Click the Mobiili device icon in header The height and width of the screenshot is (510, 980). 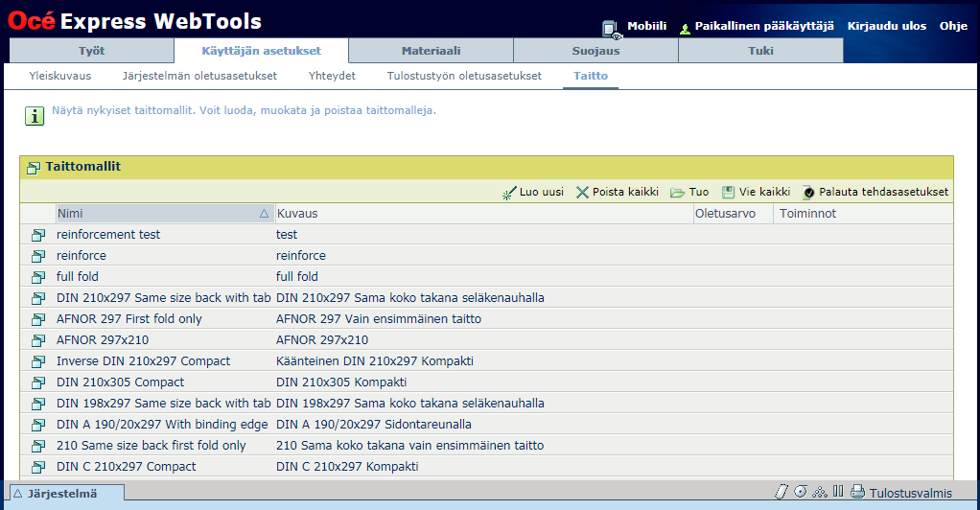[612, 29]
